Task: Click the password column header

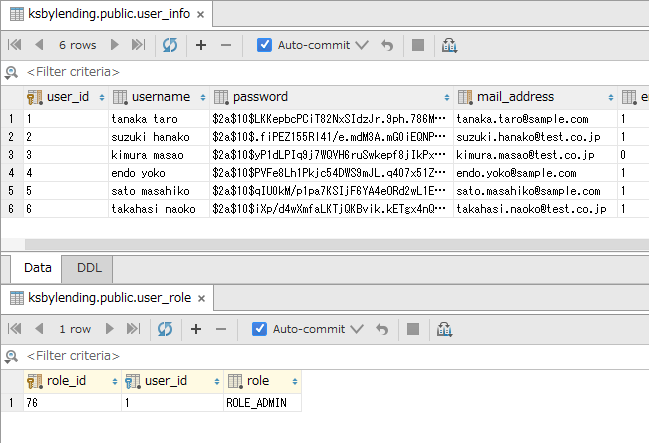Action: pyautogui.click(x=331, y=97)
